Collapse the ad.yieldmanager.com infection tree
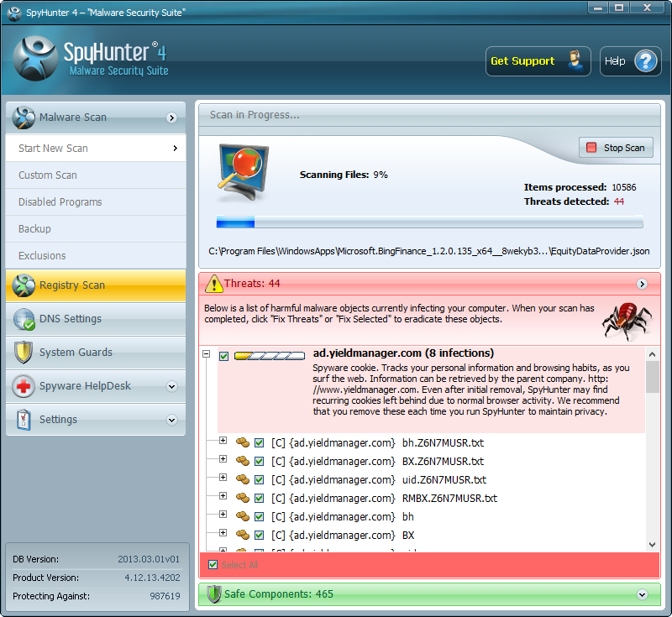The width and height of the screenshot is (672, 617). click(207, 356)
